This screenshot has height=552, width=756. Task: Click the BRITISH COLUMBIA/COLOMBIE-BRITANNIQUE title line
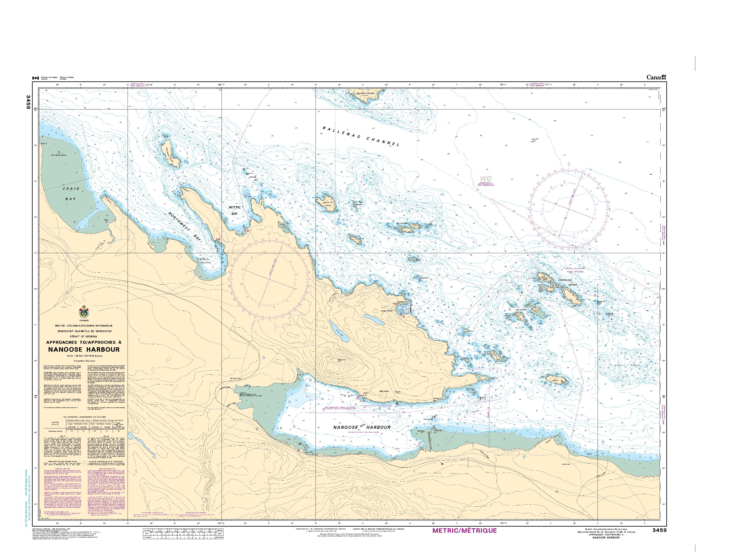coord(84,326)
